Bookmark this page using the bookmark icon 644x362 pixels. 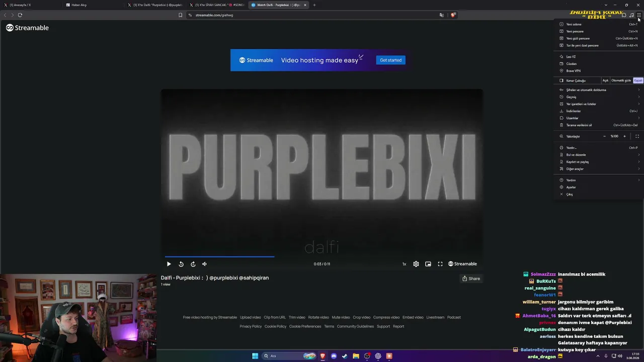(x=181, y=15)
